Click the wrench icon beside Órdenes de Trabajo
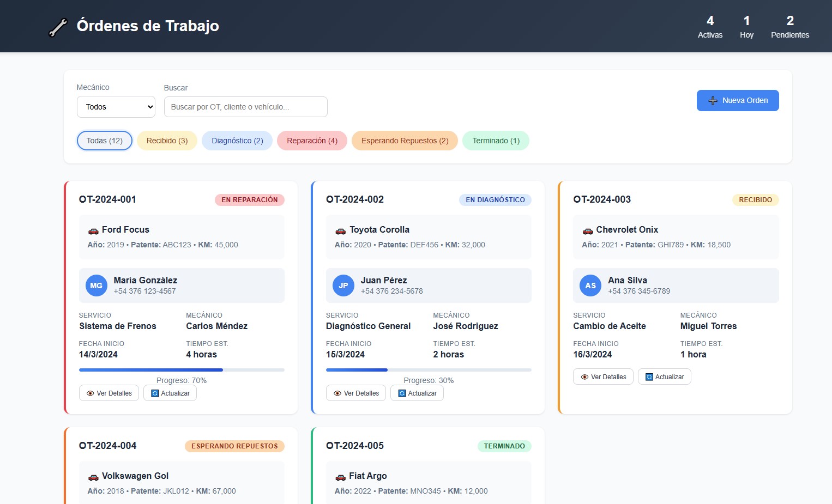 tap(58, 27)
